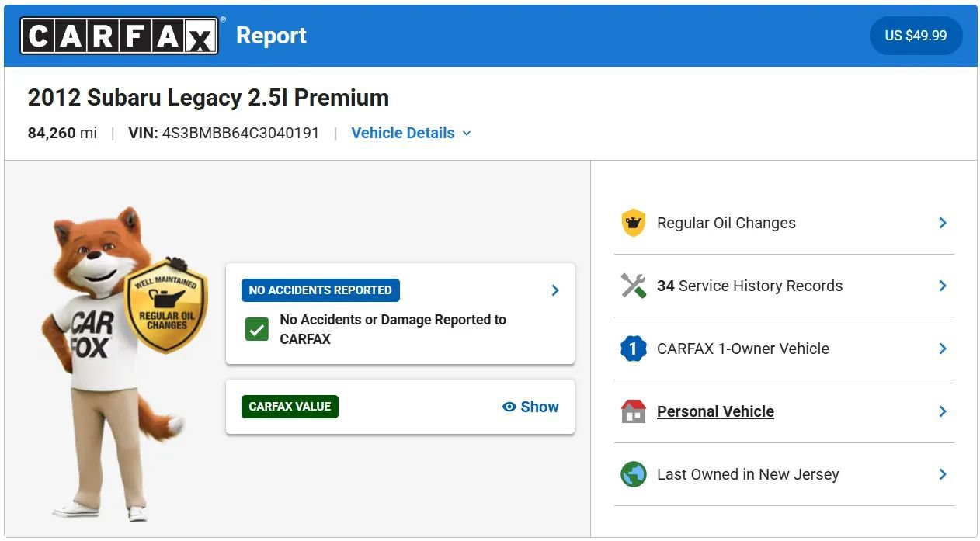This screenshot has height=541, width=980.
Task: Open CARFAX 1-Owner Vehicle row
Action: (x=784, y=349)
